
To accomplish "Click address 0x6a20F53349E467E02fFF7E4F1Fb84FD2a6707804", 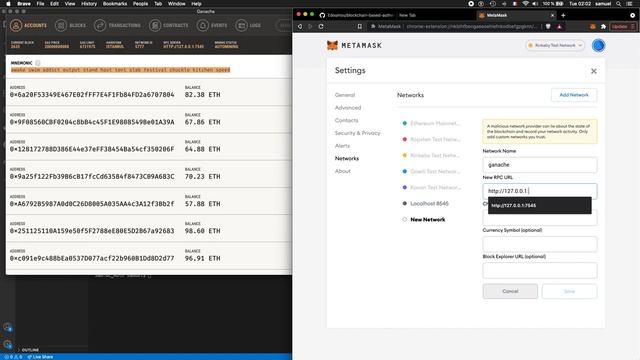I will point(92,95).
